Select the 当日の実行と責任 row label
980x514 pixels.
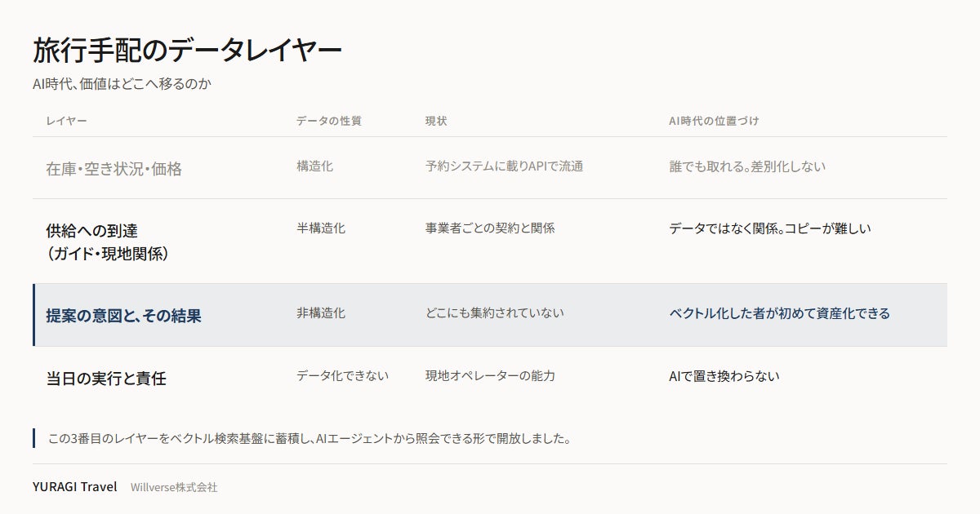[106, 379]
